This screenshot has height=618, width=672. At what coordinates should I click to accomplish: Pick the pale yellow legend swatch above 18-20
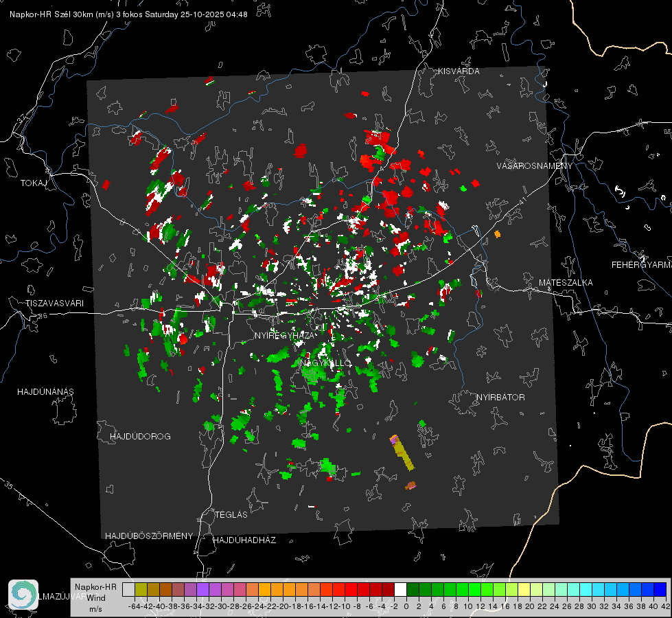point(524,589)
